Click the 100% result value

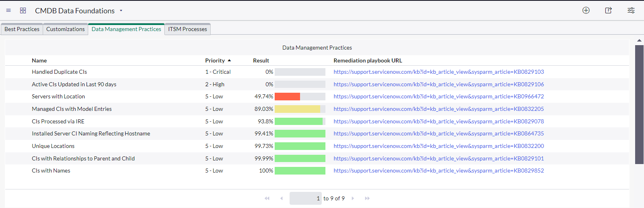coord(266,171)
